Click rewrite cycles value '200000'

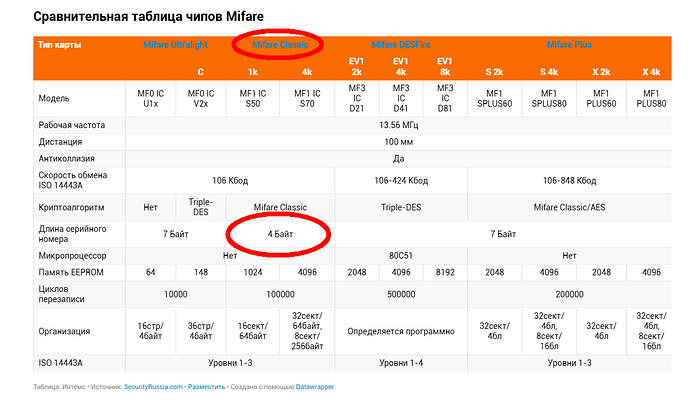[569, 294]
